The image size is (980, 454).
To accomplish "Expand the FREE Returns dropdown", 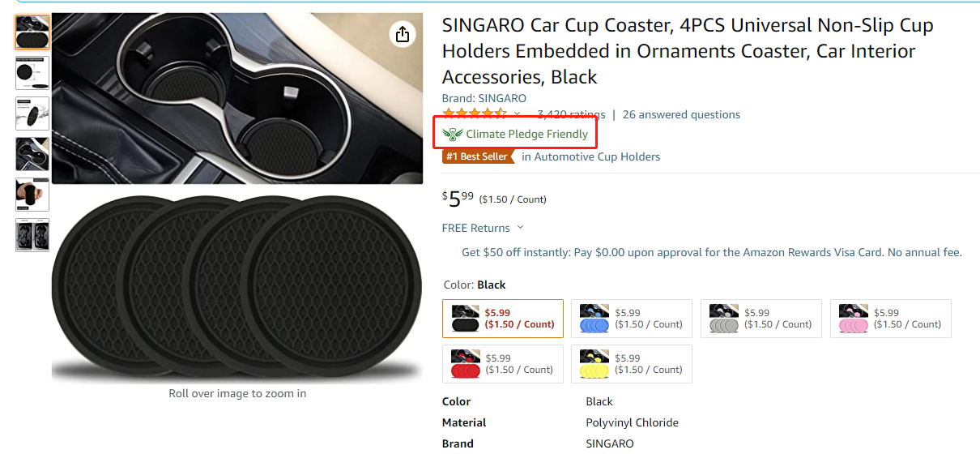I will click(x=483, y=228).
